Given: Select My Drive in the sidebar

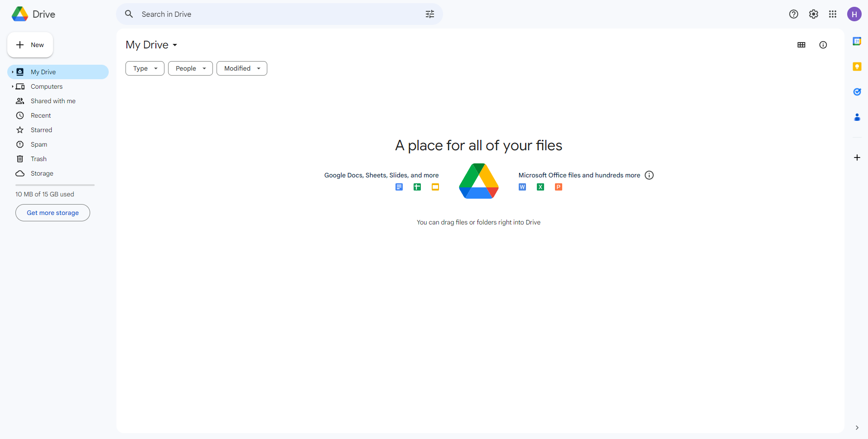Looking at the screenshot, I should coord(58,72).
